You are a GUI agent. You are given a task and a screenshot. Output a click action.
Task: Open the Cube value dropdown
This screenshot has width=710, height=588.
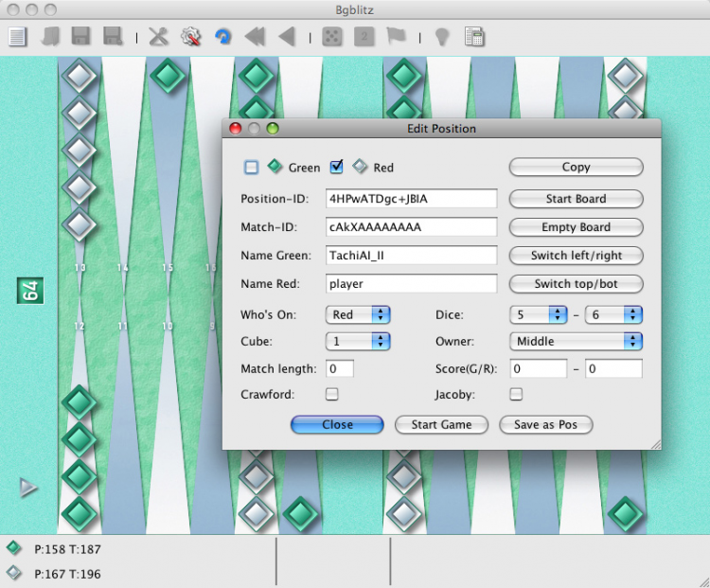point(358,341)
